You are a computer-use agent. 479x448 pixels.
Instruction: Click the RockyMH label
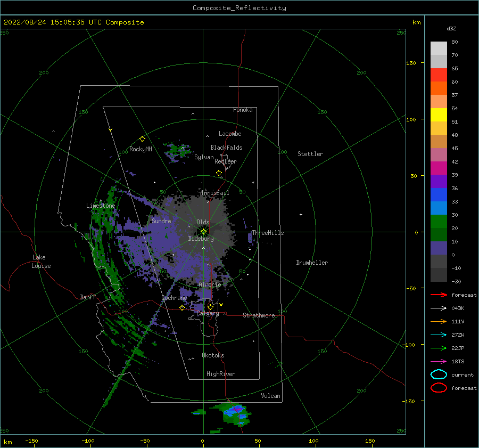tap(141, 149)
